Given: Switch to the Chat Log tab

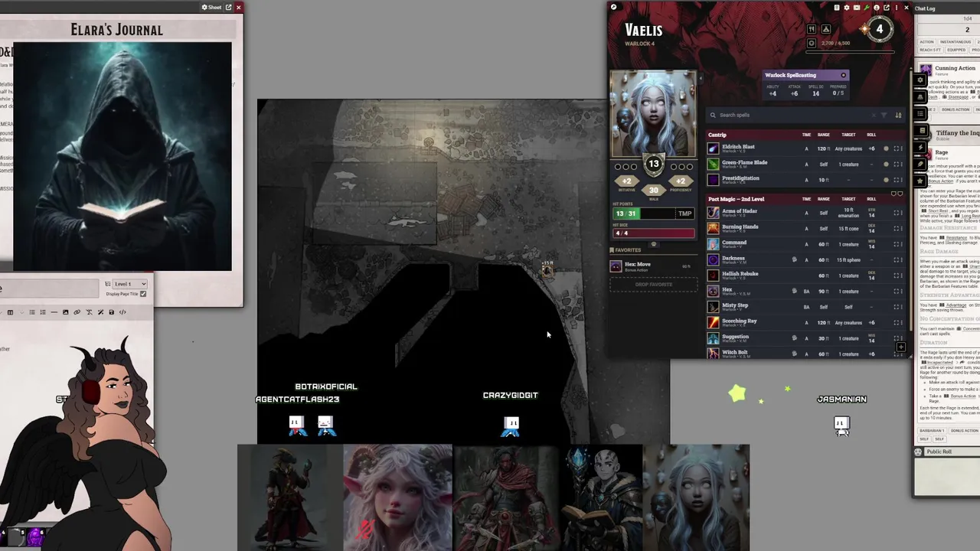Looking at the screenshot, I should (925, 8).
